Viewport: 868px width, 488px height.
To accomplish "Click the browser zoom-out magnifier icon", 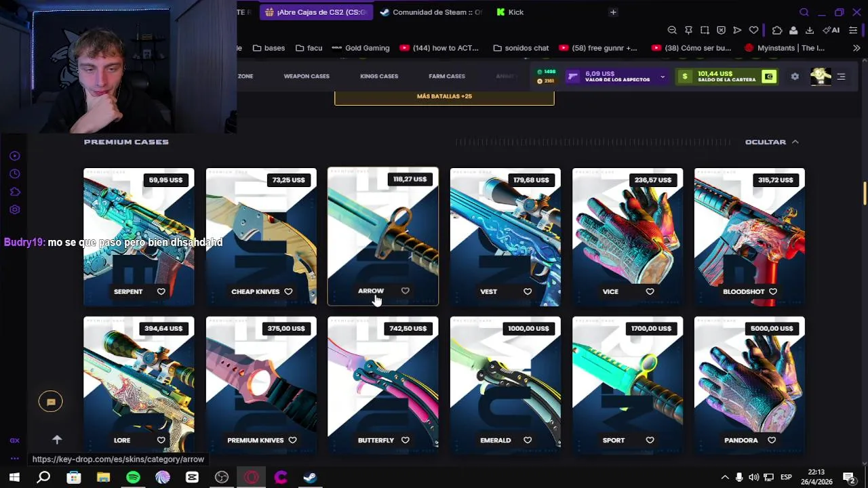I will [672, 30].
